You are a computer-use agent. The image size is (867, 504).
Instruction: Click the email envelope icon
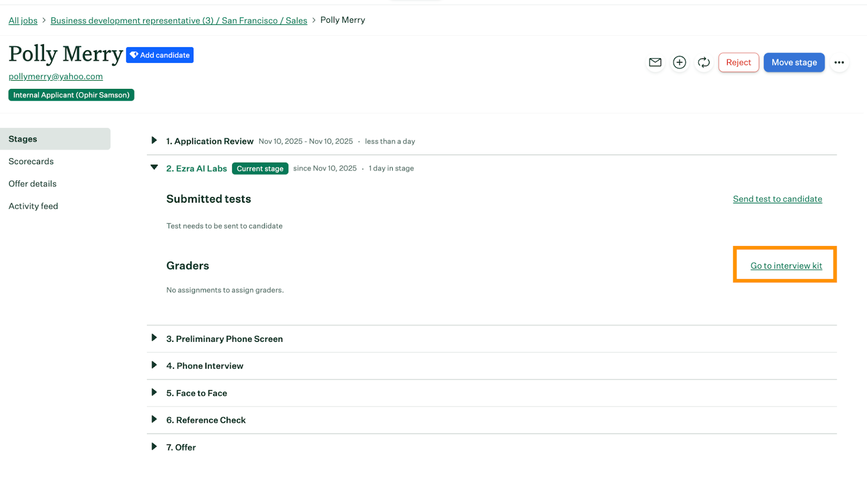tap(655, 62)
